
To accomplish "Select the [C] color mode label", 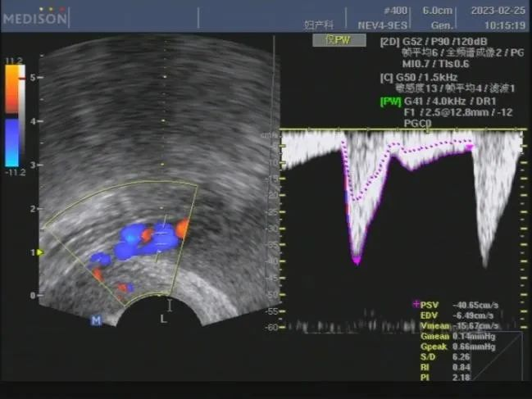I will point(386,77).
